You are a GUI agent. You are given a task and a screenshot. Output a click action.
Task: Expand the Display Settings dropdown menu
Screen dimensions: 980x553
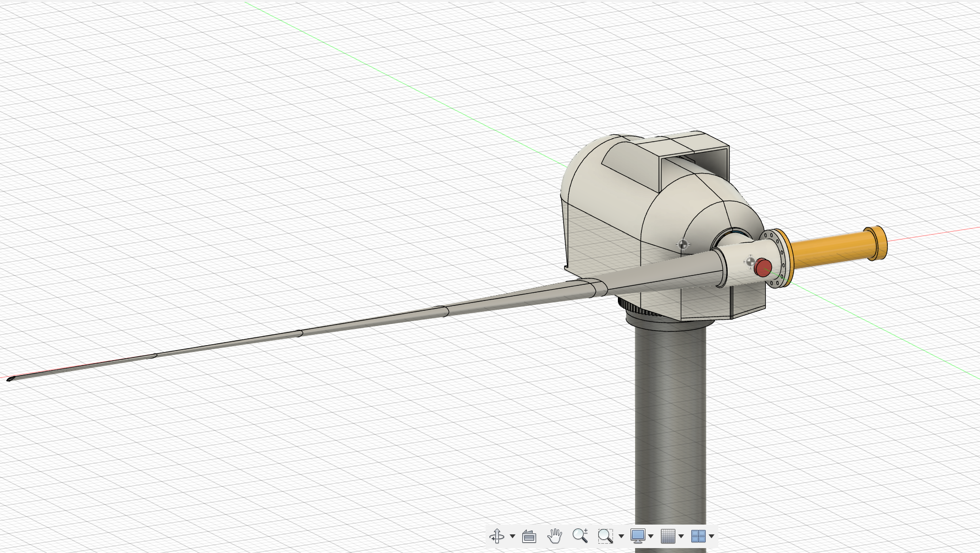[x=650, y=537]
